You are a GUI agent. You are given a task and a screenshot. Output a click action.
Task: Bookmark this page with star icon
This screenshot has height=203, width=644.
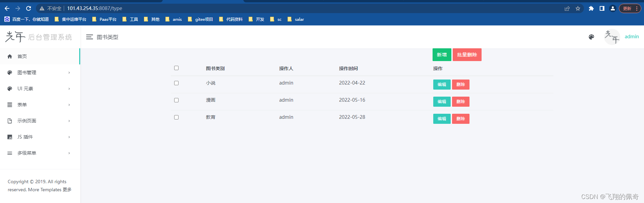click(x=578, y=8)
